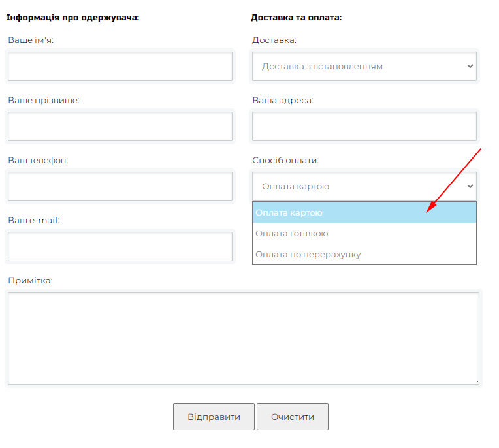Screen dimensions: 499x448
Task: Click the "Ваш e-mail:" label
Action: [x=34, y=221]
